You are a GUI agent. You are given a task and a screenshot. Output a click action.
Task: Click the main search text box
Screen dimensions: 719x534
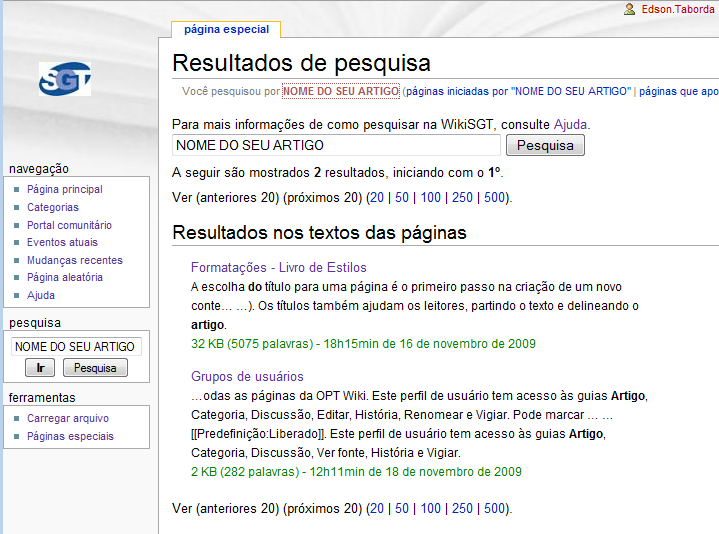pos(336,146)
